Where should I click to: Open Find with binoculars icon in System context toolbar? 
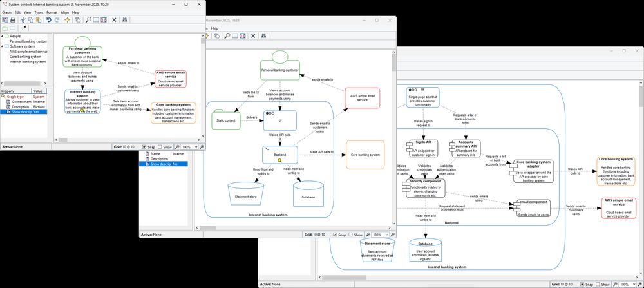click(125, 20)
